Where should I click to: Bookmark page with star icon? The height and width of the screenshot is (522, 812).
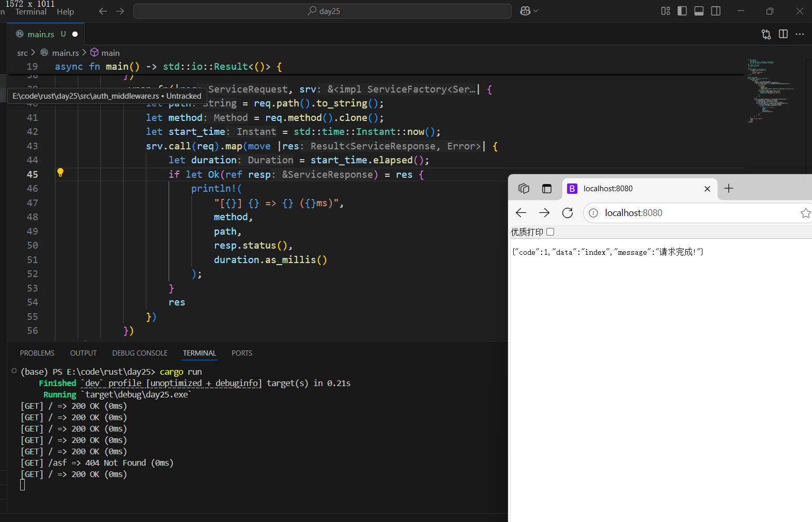(x=805, y=213)
